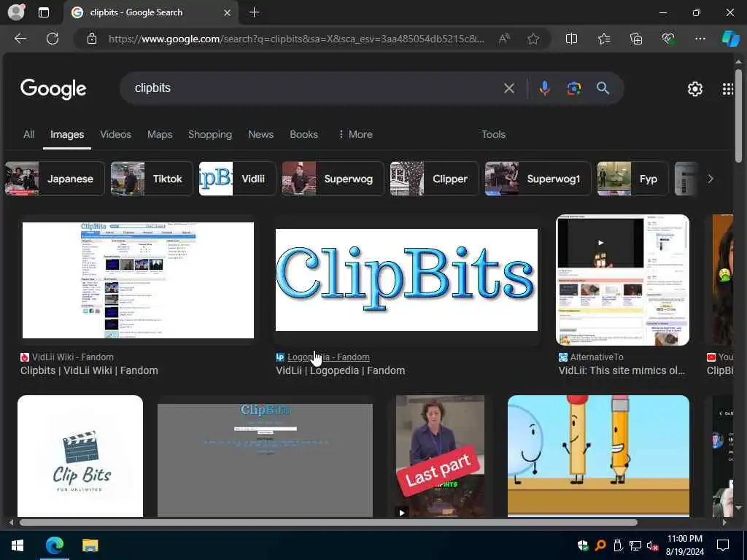Screen dimensions: 747x560
Task: Open the Windows Start menu
Action: tap(18, 545)
